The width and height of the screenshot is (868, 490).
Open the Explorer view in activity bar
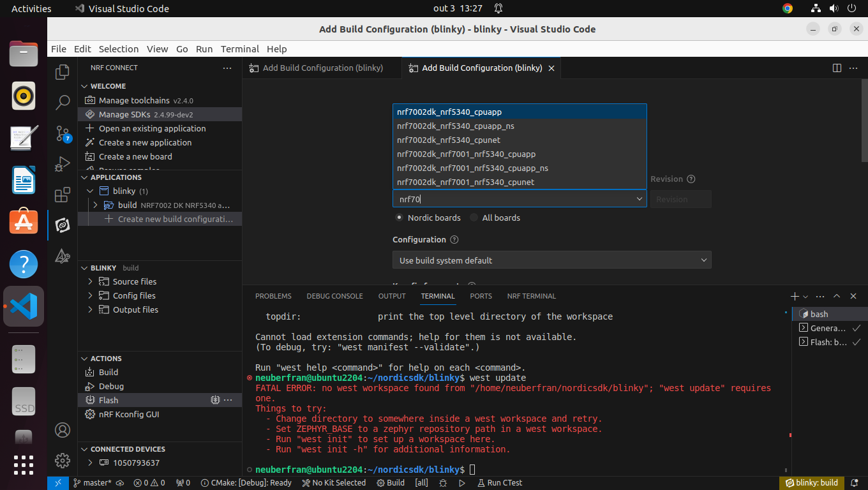tap(63, 72)
